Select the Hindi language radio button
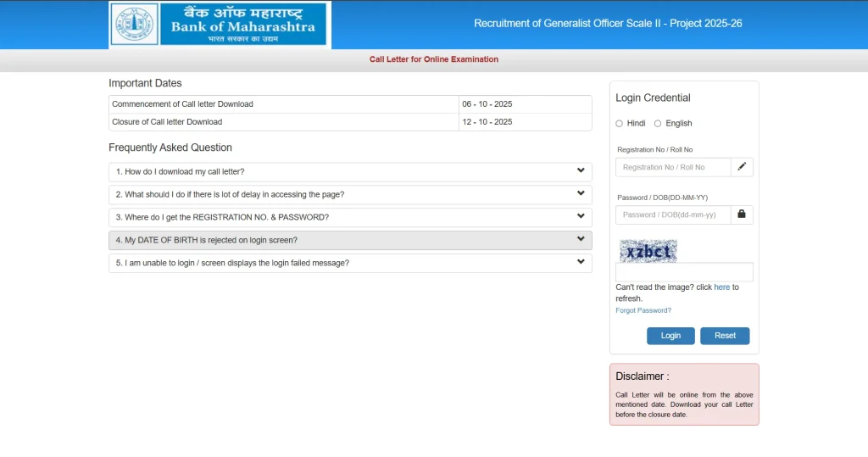 pos(620,124)
